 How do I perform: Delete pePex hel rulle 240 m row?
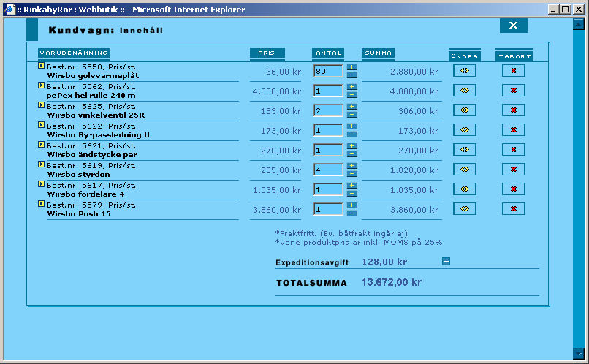pos(513,91)
